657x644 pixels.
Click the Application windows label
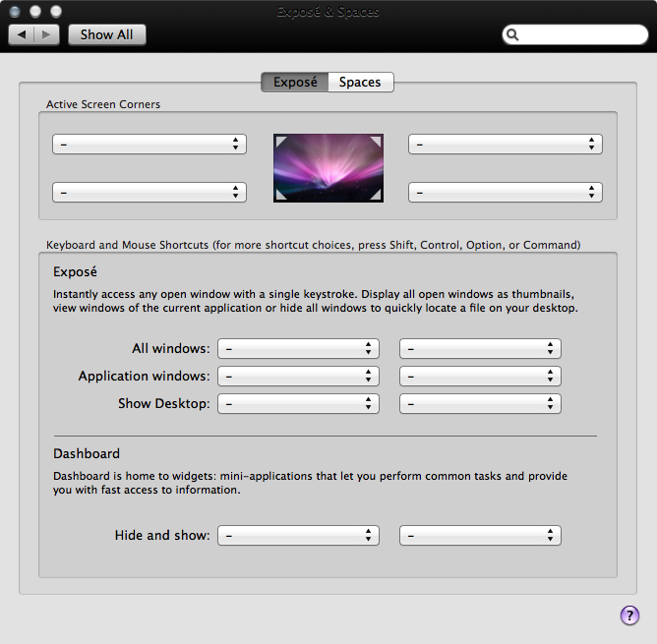pos(145,377)
